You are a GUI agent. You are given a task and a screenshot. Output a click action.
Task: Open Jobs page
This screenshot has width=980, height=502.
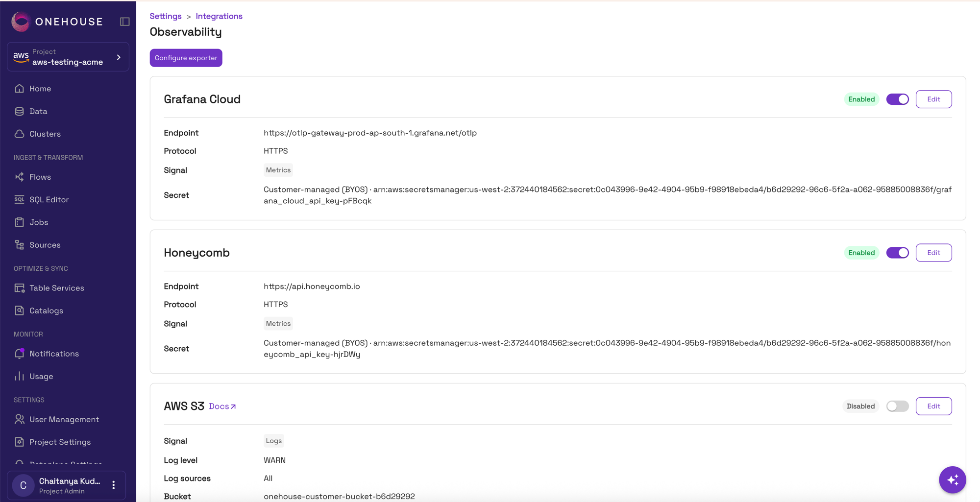39,222
